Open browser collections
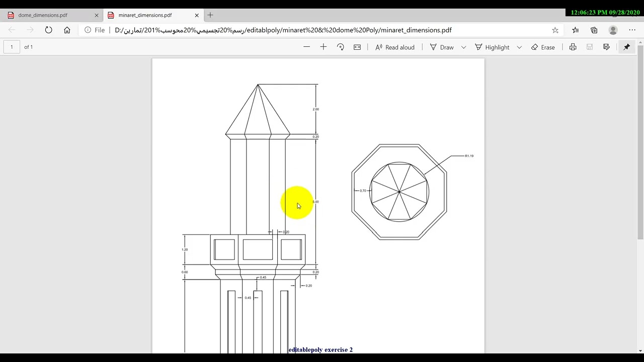Viewport: 644px width, 362px height. (x=594, y=30)
